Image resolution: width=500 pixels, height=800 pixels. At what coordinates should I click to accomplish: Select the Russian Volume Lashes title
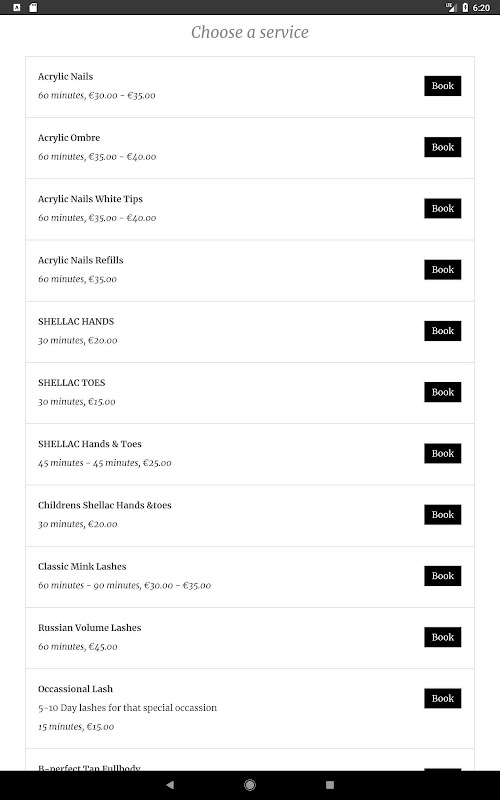point(89,628)
